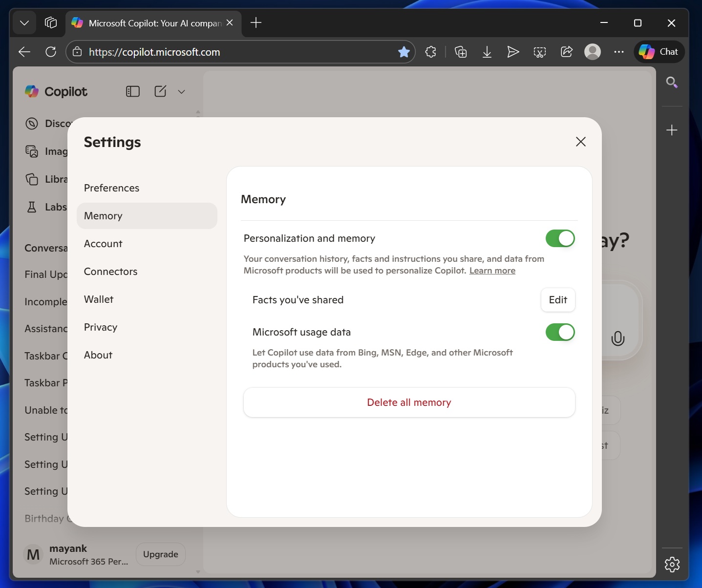This screenshot has width=702, height=588.
Task: Start a new chat in Copilot
Action: coord(160,91)
